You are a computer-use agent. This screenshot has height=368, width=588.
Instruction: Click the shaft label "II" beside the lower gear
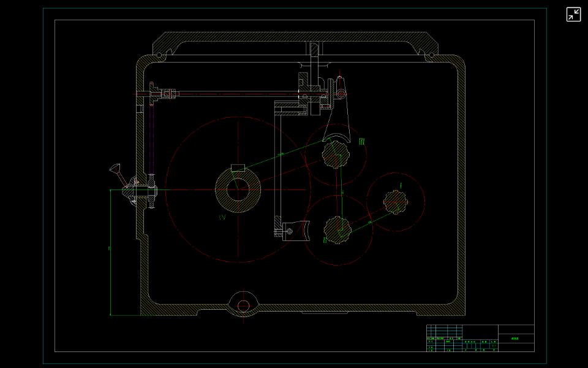click(x=325, y=240)
